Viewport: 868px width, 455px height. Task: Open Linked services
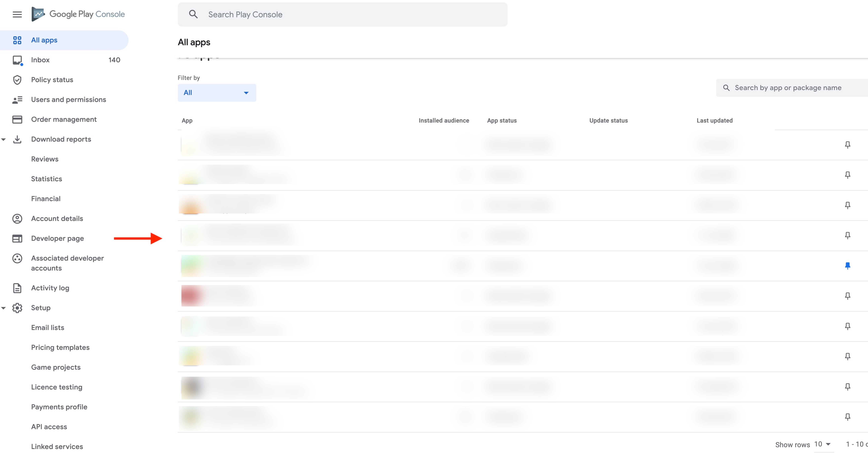coord(57,447)
